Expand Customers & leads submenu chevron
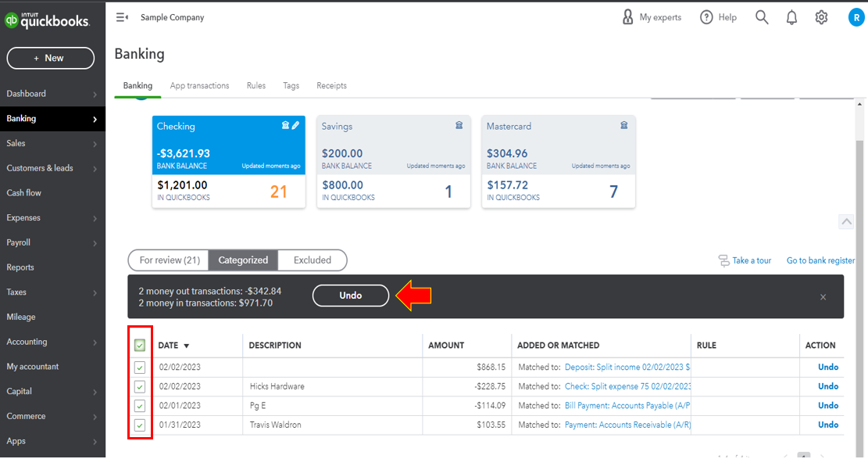The width and height of the screenshot is (868, 459). tap(95, 169)
